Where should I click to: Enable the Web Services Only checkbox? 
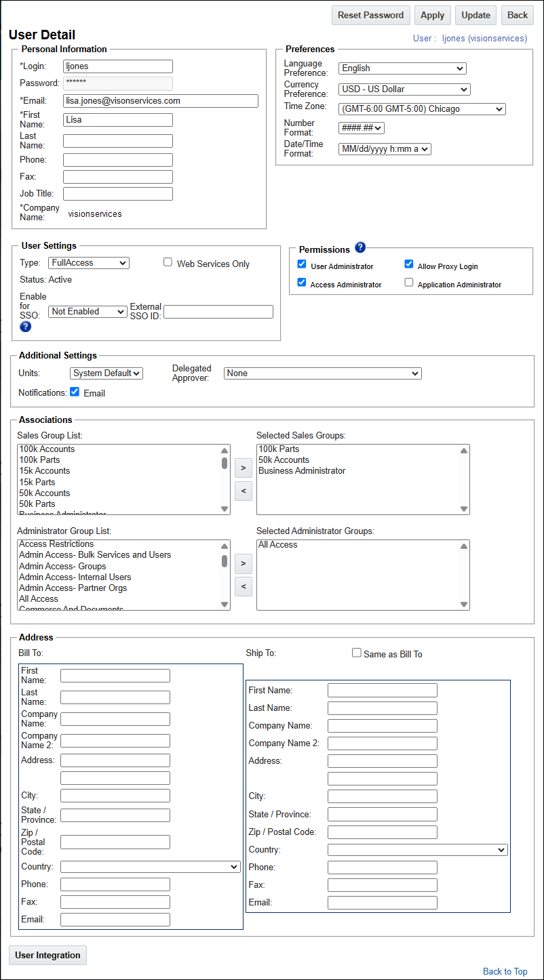point(168,262)
